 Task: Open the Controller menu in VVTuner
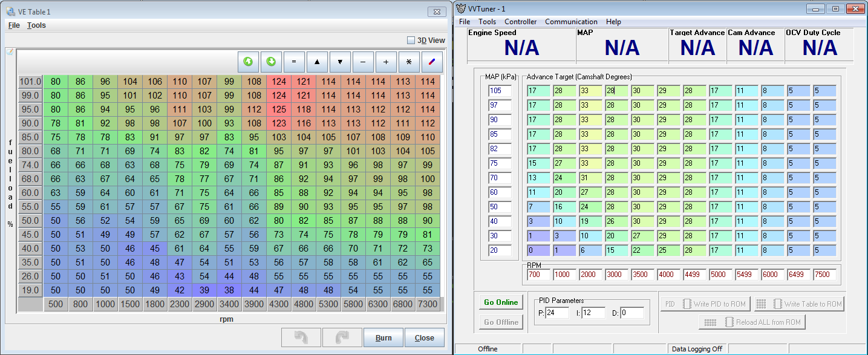[x=520, y=21]
